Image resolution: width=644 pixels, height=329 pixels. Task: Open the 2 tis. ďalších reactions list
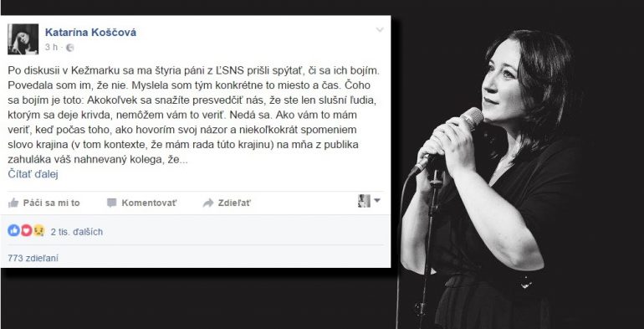(x=77, y=232)
